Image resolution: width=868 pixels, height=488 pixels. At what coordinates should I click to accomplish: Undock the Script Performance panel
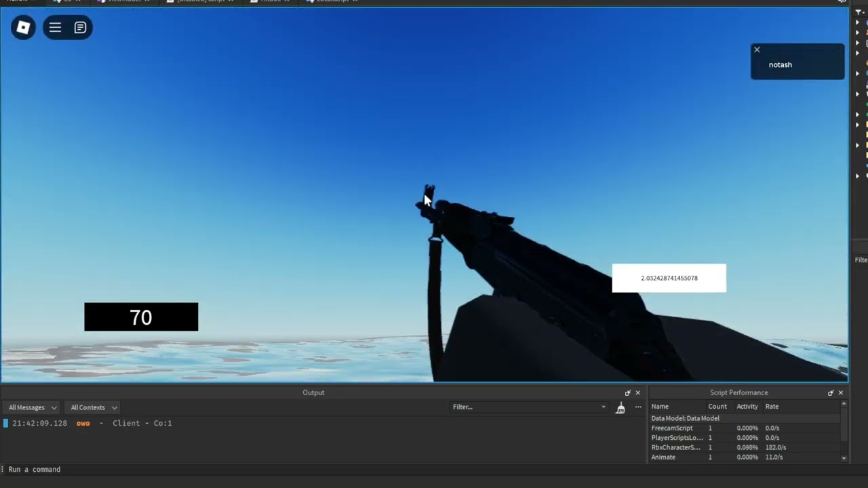point(831,393)
